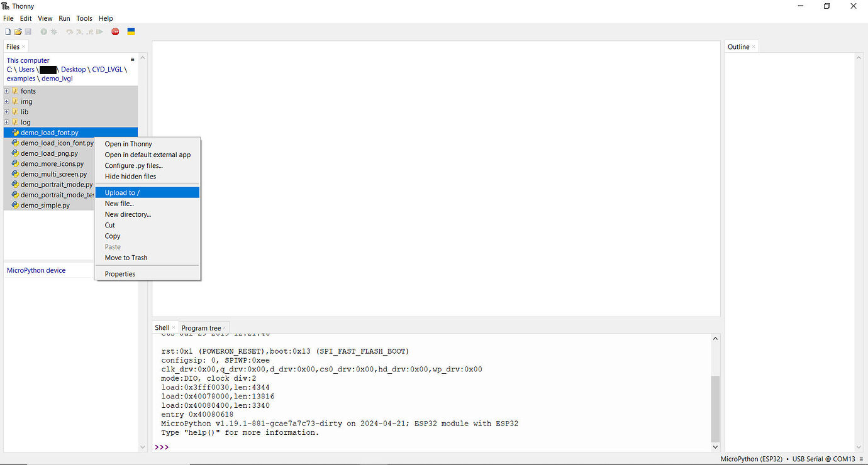868x465 pixels.
Task: Click the Shell scrollbar down arrow
Action: (715, 447)
